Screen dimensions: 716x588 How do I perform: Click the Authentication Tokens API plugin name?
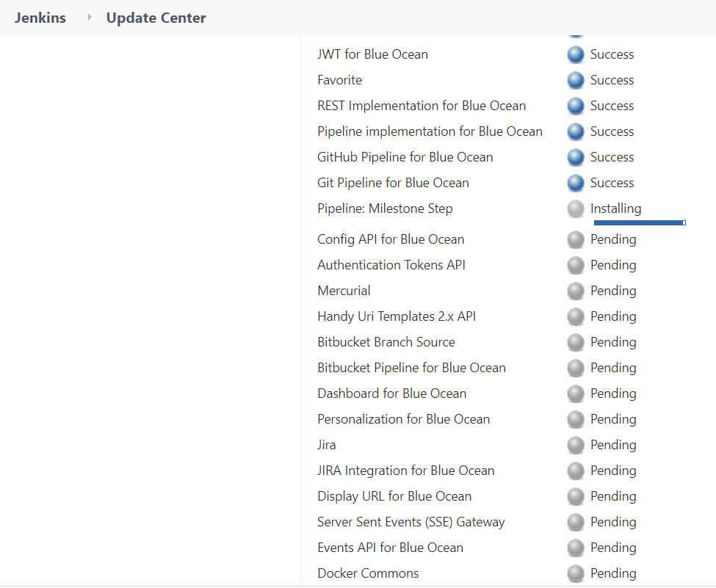point(391,265)
